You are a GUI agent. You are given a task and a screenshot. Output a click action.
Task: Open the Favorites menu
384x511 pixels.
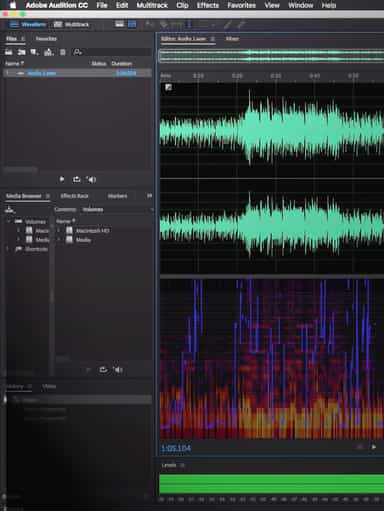tap(241, 5)
